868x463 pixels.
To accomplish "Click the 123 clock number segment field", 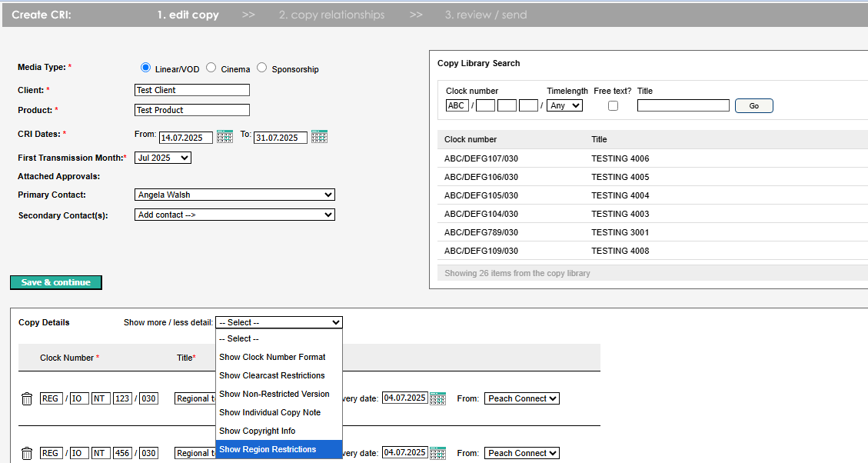I will click(122, 398).
